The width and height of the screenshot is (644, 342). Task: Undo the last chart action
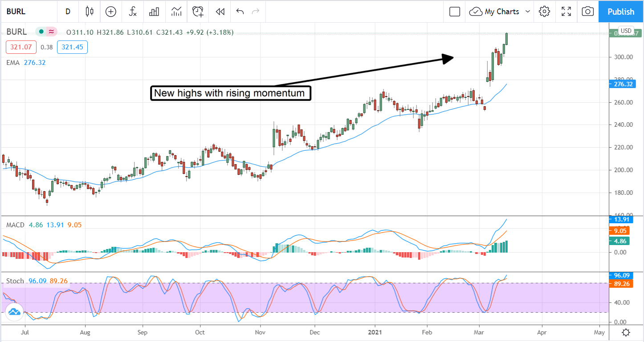pyautogui.click(x=240, y=12)
